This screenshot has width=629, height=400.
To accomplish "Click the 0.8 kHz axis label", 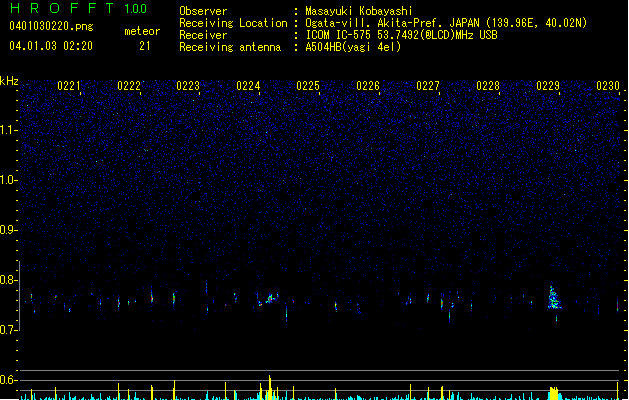I will tap(9, 280).
